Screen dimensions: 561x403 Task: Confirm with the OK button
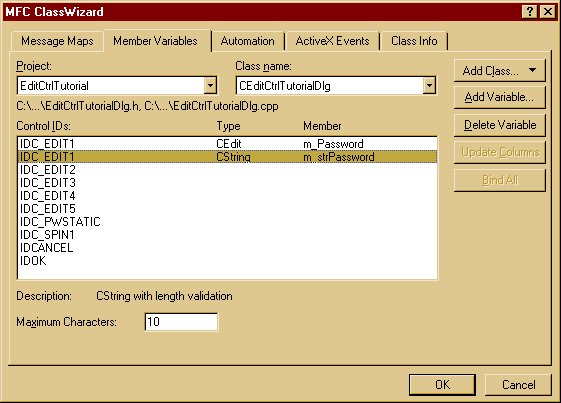point(442,384)
